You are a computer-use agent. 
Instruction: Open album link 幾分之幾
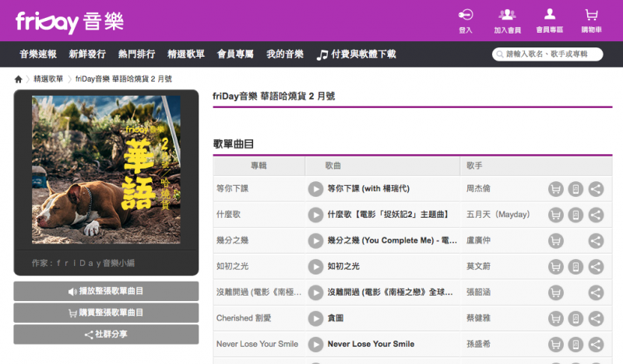tap(232, 240)
